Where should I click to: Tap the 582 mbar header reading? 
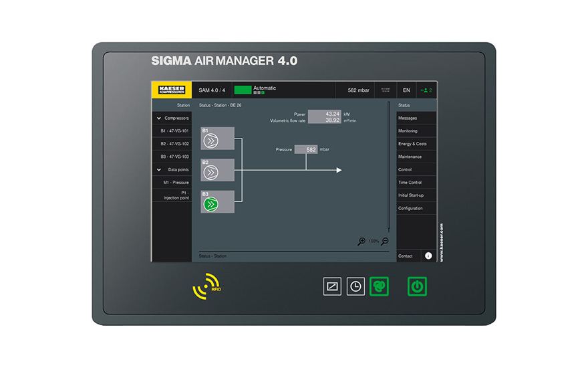point(358,90)
